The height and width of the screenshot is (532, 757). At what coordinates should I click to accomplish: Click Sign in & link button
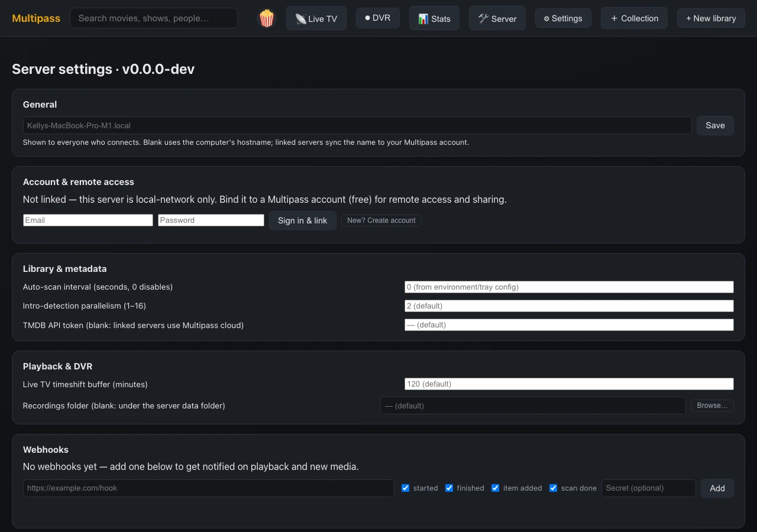pyautogui.click(x=303, y=220)
